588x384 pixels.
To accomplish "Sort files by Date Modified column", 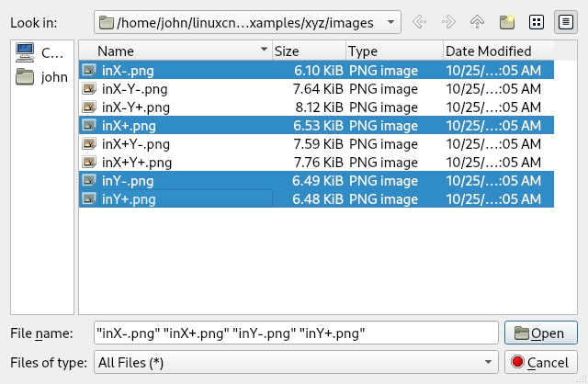I will (498, 51).
